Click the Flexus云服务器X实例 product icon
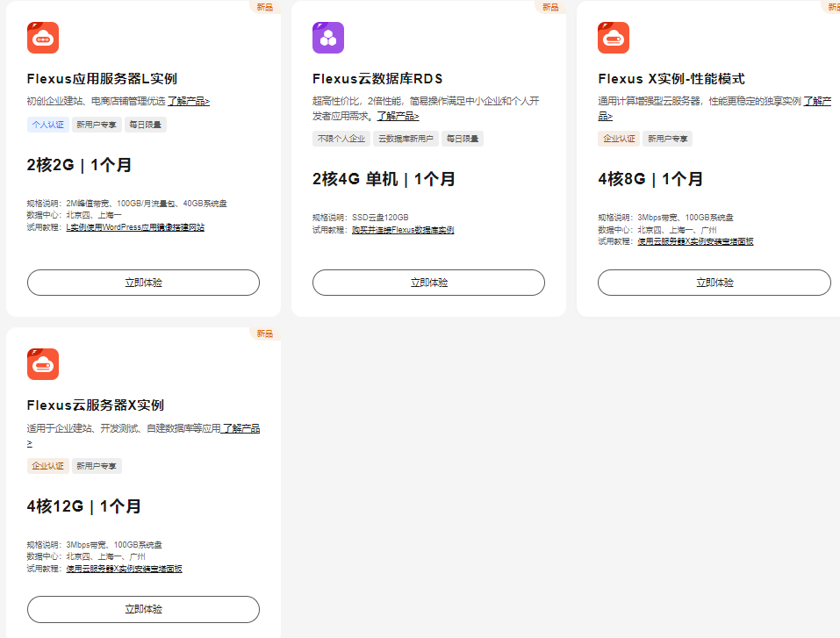 coord(43,364)
